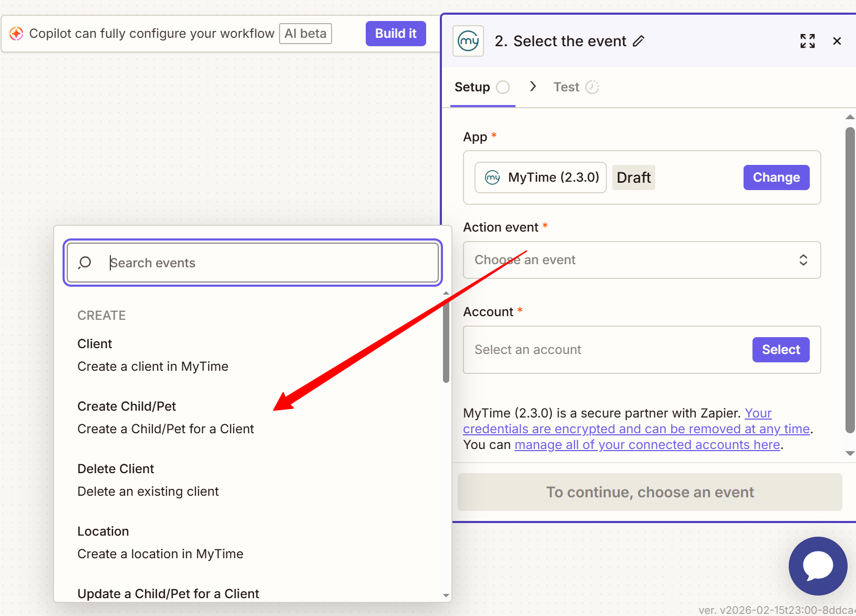Click the Action event field label

click(x=501, y=227)
